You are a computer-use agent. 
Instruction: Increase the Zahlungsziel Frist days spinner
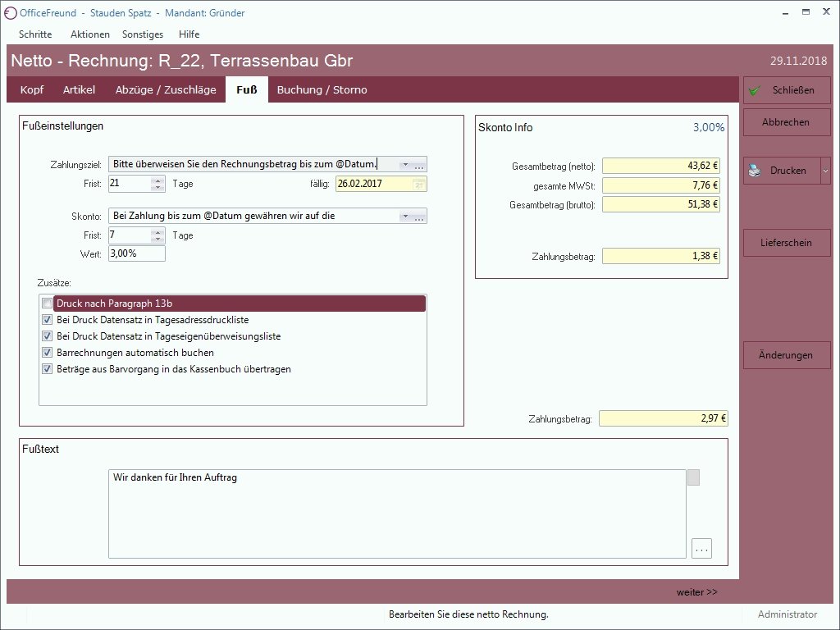pyautogui.click(x=157, y=180)
